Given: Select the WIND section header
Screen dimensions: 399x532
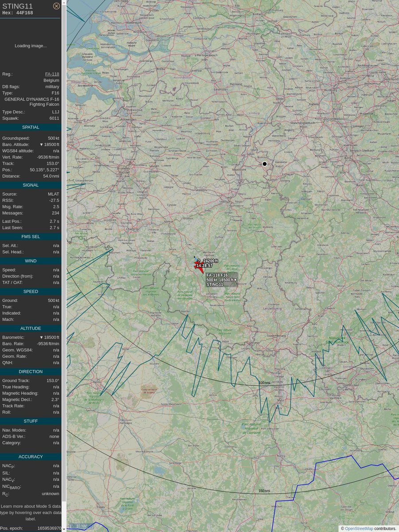Looking at the screenshot, I should 30,261.
